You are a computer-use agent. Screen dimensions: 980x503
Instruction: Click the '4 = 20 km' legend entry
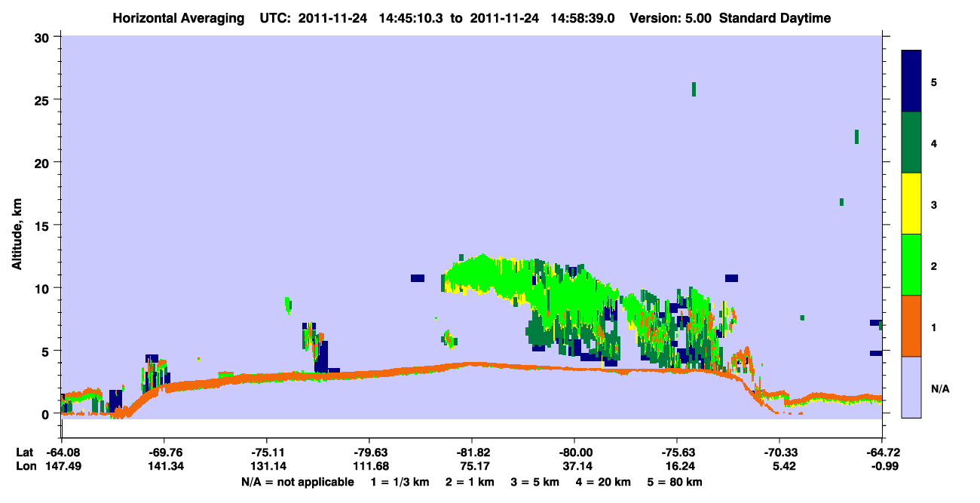click(604, 482)
